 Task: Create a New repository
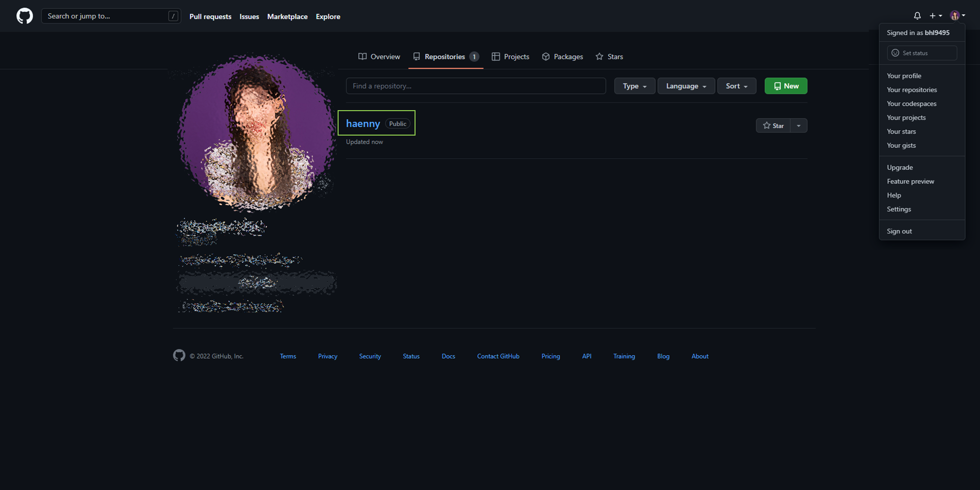[786, 86]
